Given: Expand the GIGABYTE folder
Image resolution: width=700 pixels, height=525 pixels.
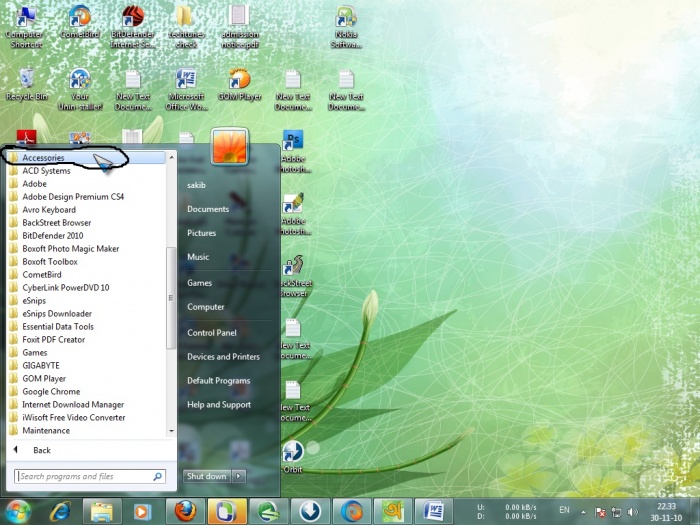Looking at the screenshot, I should tap(87, 365).
